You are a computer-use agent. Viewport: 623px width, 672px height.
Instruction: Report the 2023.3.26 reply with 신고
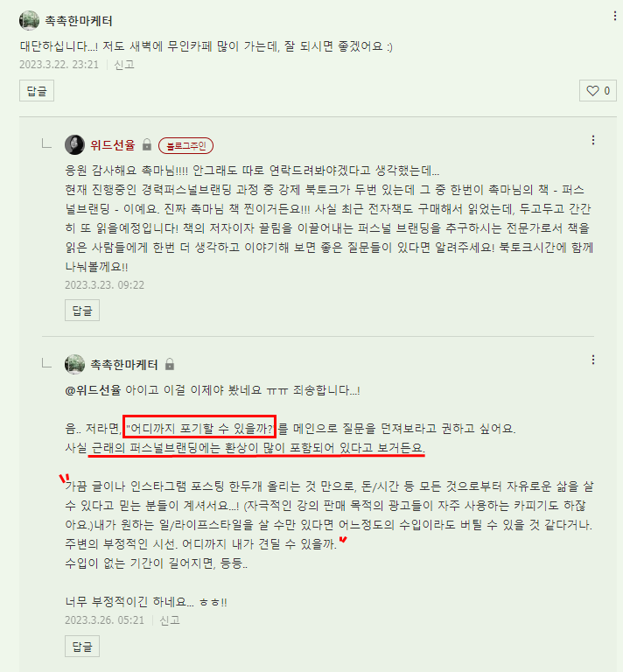[170, 620]
